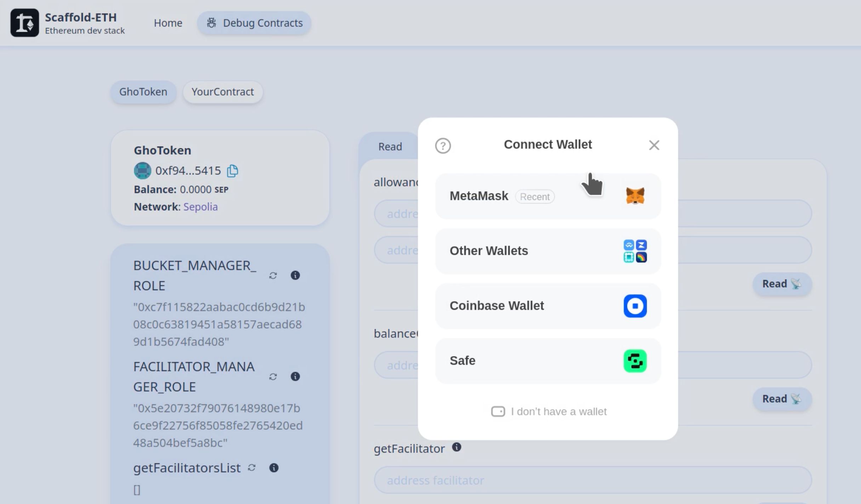Click I don't have a wallet
The height and width of the screenshot is (504, 861).
click(x=549, y=412)
